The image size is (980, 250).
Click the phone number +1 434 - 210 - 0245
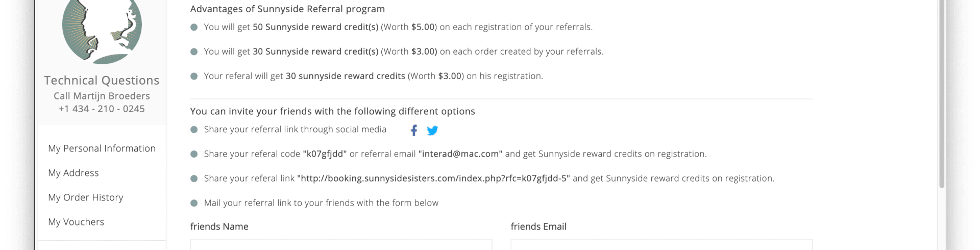coord(102,109)
